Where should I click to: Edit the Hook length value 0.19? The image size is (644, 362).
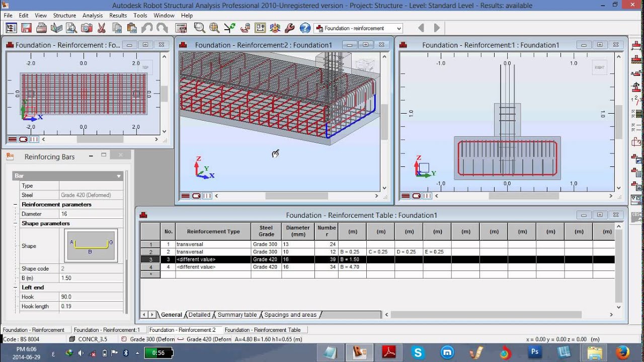91,306
